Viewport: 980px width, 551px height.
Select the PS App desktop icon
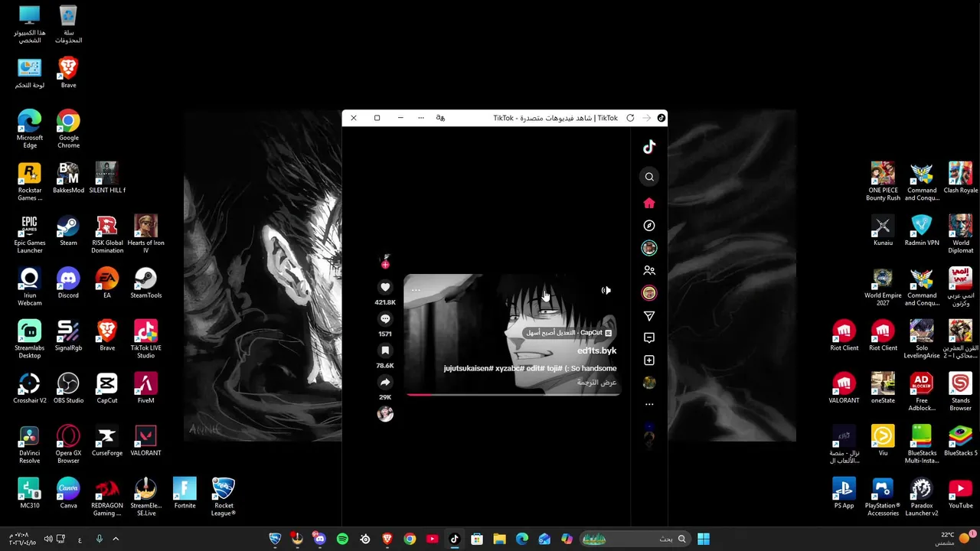coord(844,494)
